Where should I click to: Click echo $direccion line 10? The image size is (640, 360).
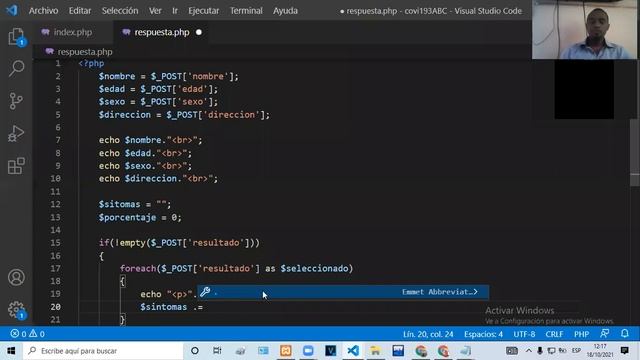tap(158, 178)
